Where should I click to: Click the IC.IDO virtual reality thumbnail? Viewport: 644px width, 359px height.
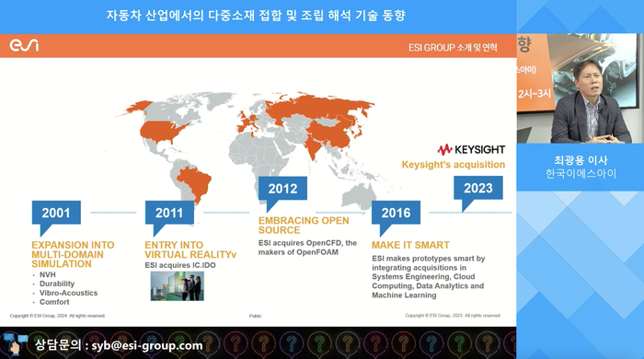(x=177, y=286)
